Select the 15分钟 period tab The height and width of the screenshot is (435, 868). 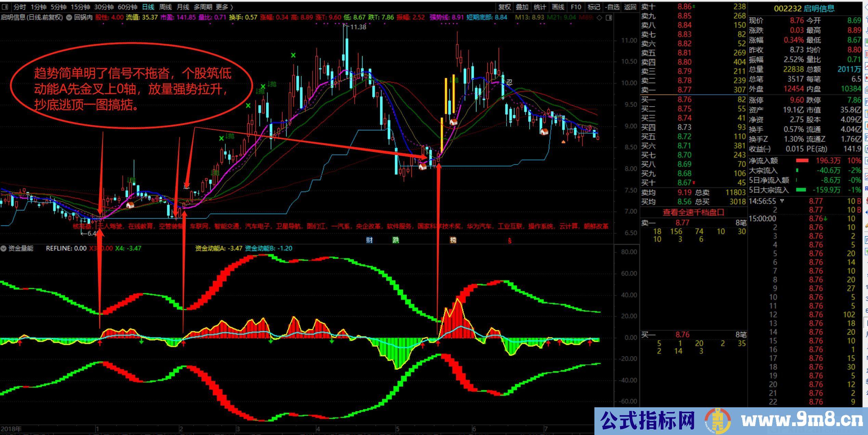pyautogui.click(x=80, y=7)
